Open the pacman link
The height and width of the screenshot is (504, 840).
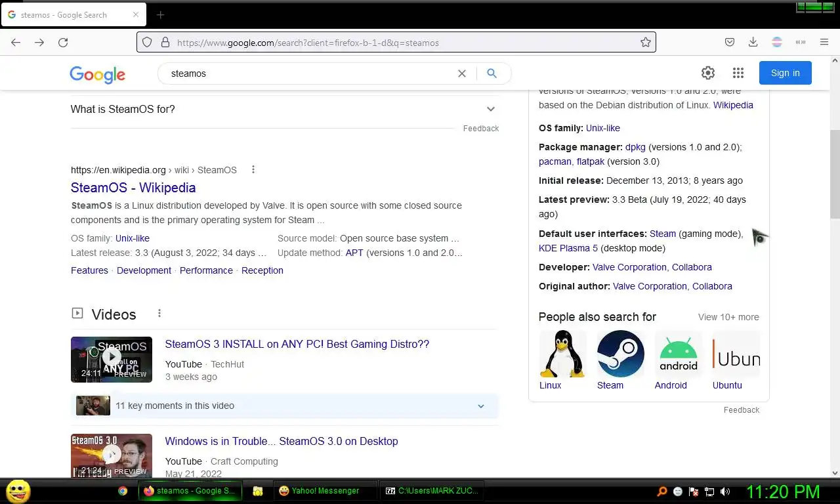pyautogui.click(x=555, y=161)
